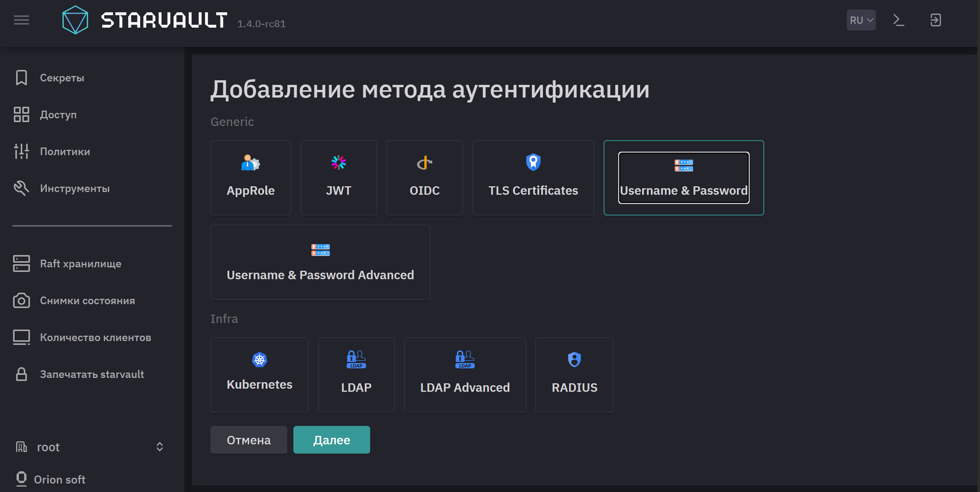980x492 pixels.
Task: Click the RADIUS shield icon
Action: (574, 359)
